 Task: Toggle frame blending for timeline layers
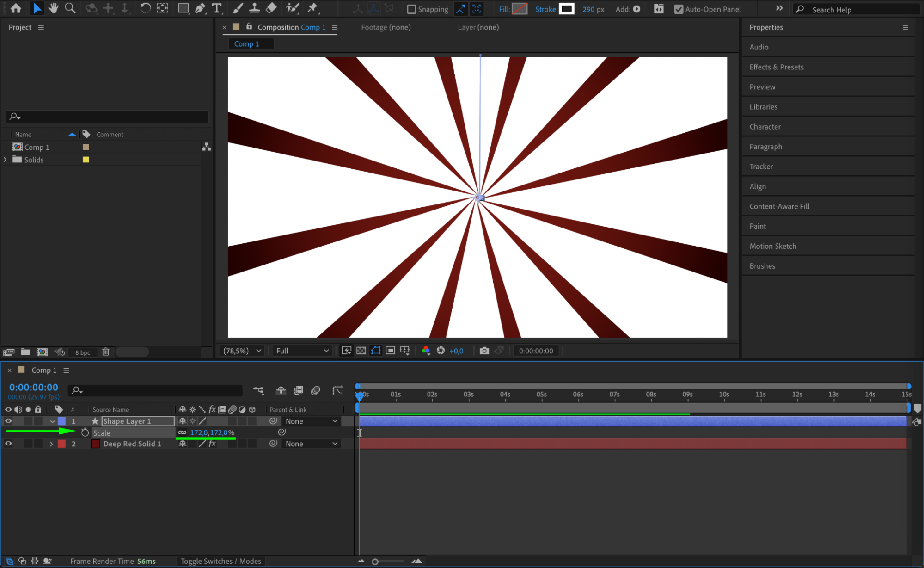pyautogui.click(x=298, y=391)
